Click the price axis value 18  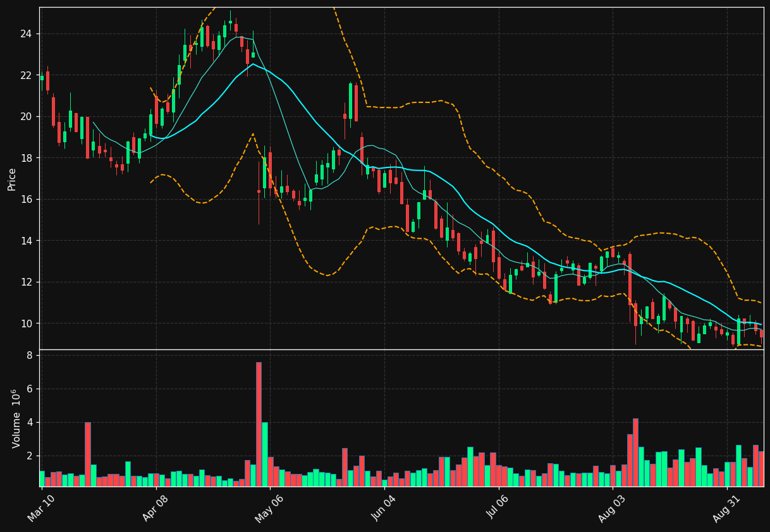[27, 158]
